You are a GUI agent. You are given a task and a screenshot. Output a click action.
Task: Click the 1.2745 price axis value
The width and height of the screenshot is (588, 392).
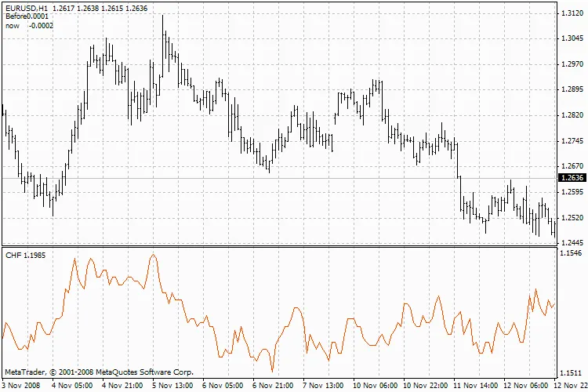tap(571, 141)
